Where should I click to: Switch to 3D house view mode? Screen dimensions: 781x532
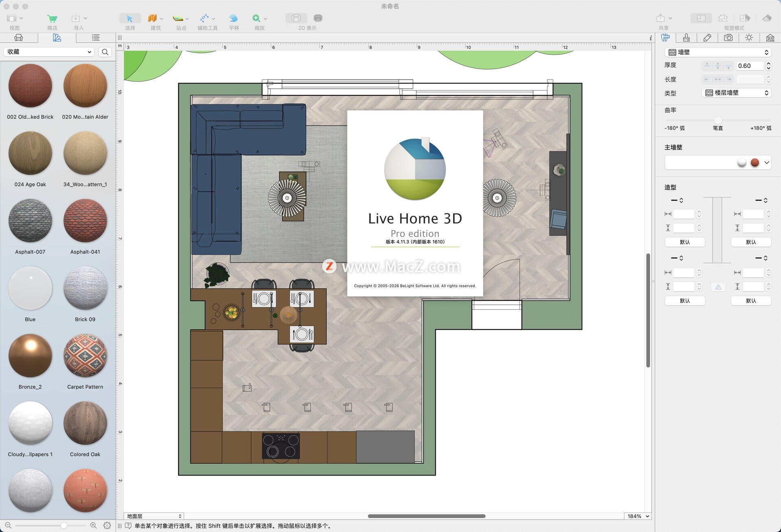click(723, 18)
